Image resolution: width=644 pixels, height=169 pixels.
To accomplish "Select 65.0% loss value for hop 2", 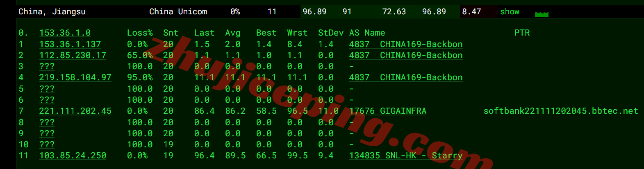I will [140, 55].
